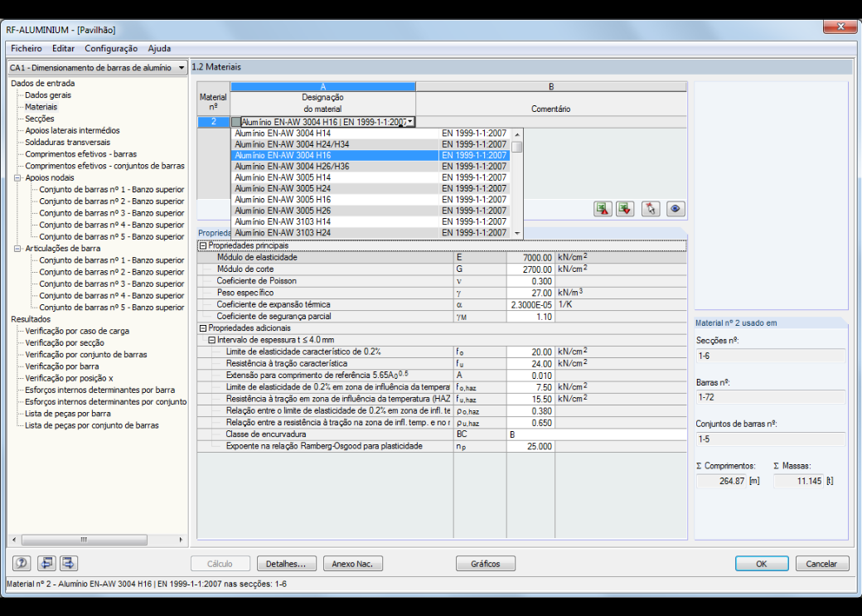Click the Detalhes... button
Image resolution: width=862 pixels, height=616 pixels.
coord(286,564)
